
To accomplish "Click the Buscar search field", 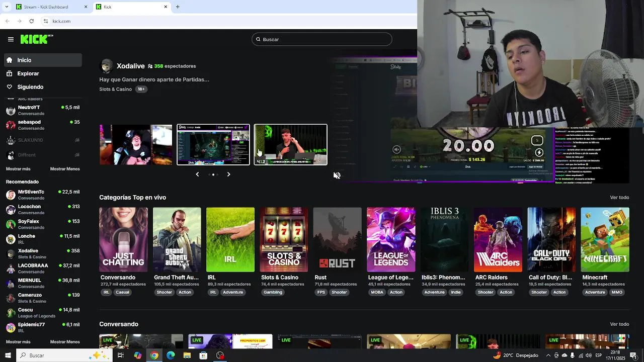I will coord(322,39).
